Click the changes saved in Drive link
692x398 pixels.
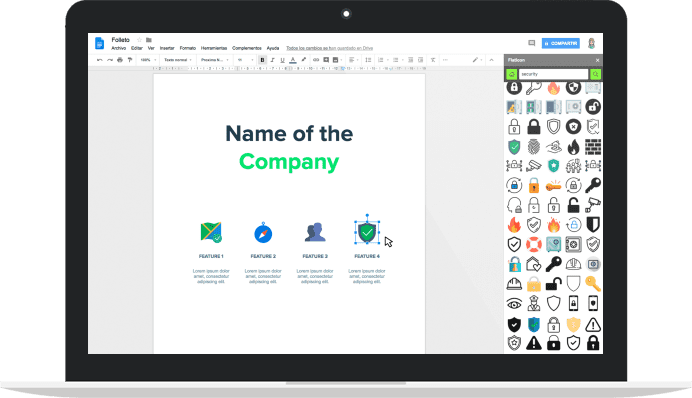pyautogui.click(x=330, y=48)
